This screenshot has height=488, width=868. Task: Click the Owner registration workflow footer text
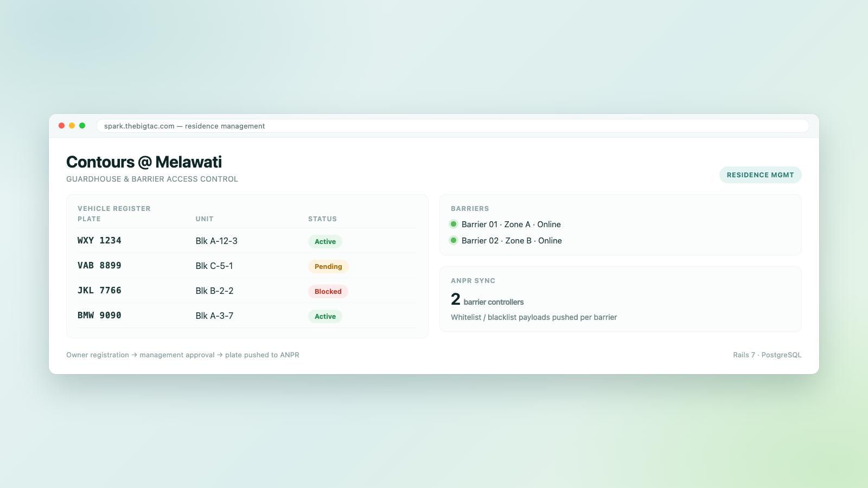(x=183, y=355)
